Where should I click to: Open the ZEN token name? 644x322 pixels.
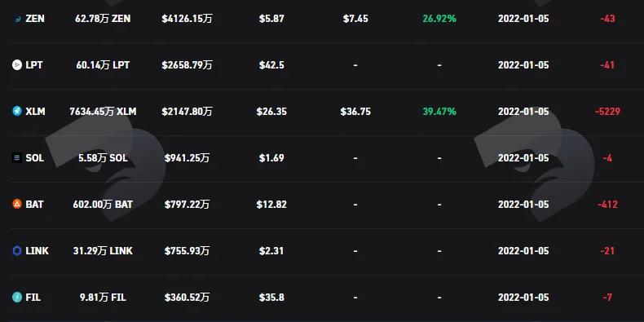pyautogui.click(x=35, y=19)
